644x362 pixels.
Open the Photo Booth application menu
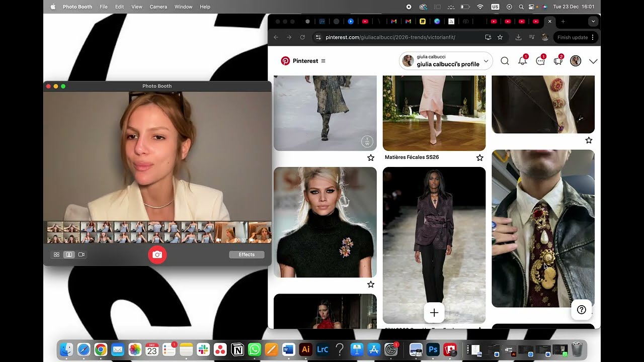pyautogui.click(x=77, y=7)
